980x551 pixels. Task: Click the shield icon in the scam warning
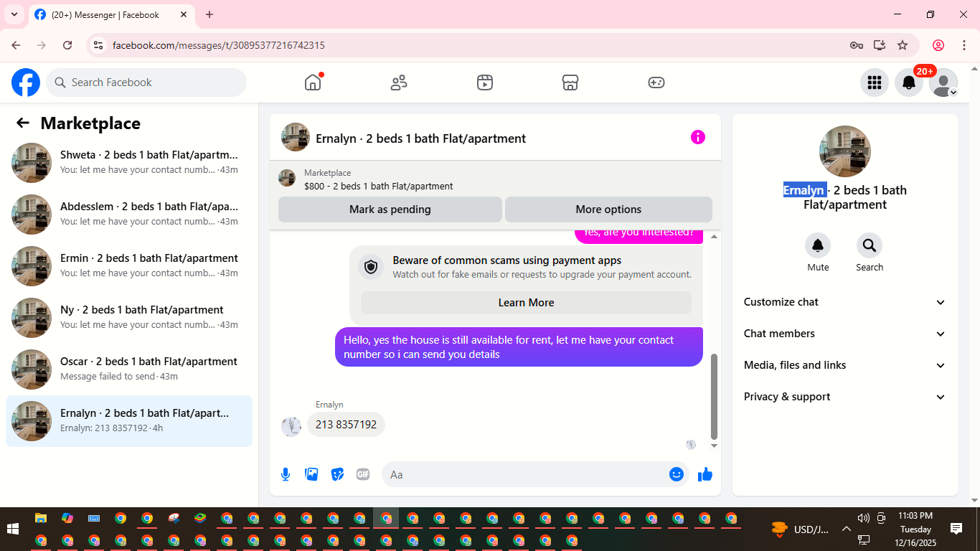pyautogui.click(x=371, y=268)
